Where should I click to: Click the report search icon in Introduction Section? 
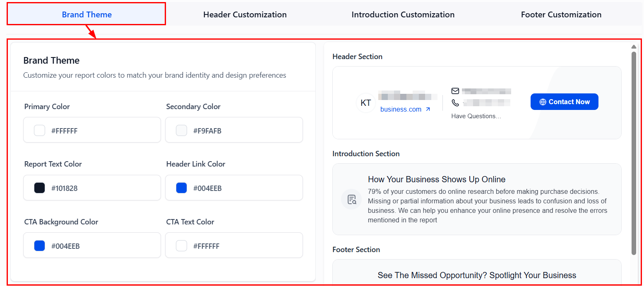tap(352, 200)
